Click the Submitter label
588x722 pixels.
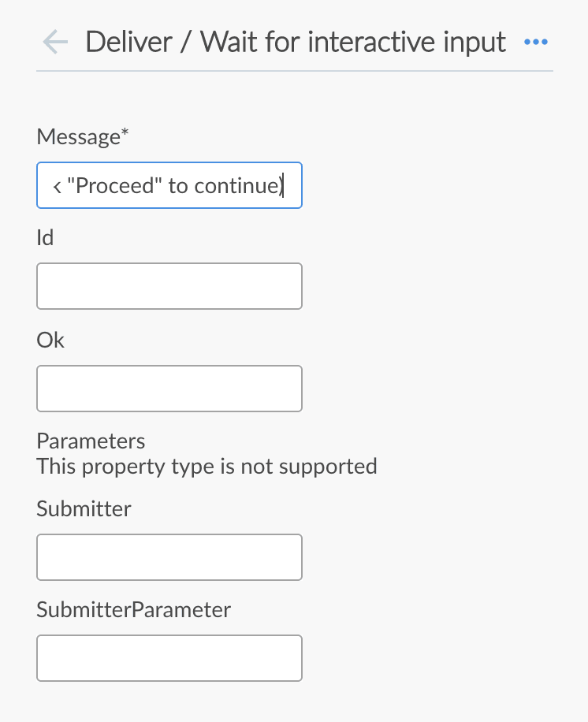click(84, 508)
